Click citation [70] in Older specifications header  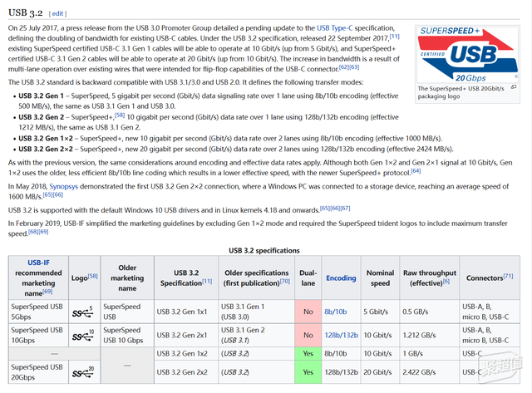285,281
